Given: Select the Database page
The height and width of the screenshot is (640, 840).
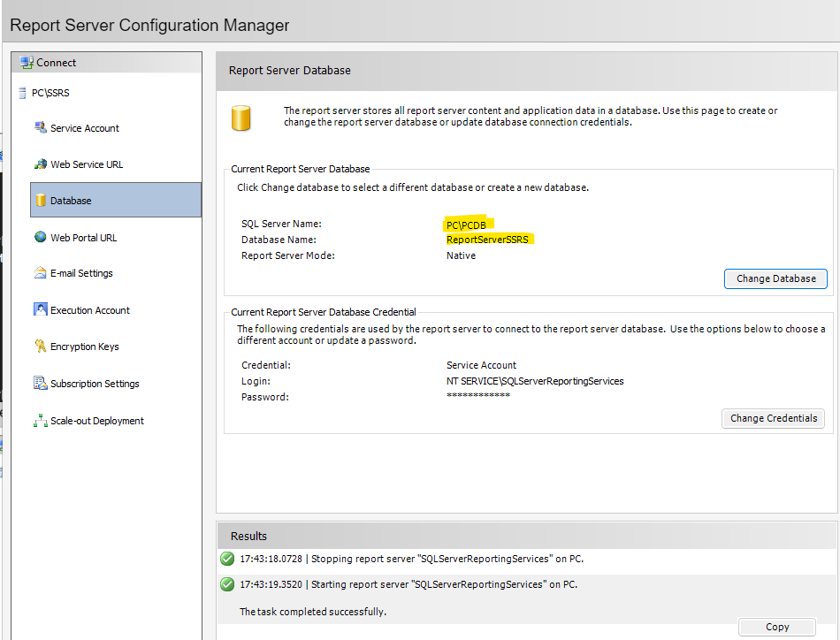Looking at the screenshot, I should pyautogui.click(x=116, y=200).
